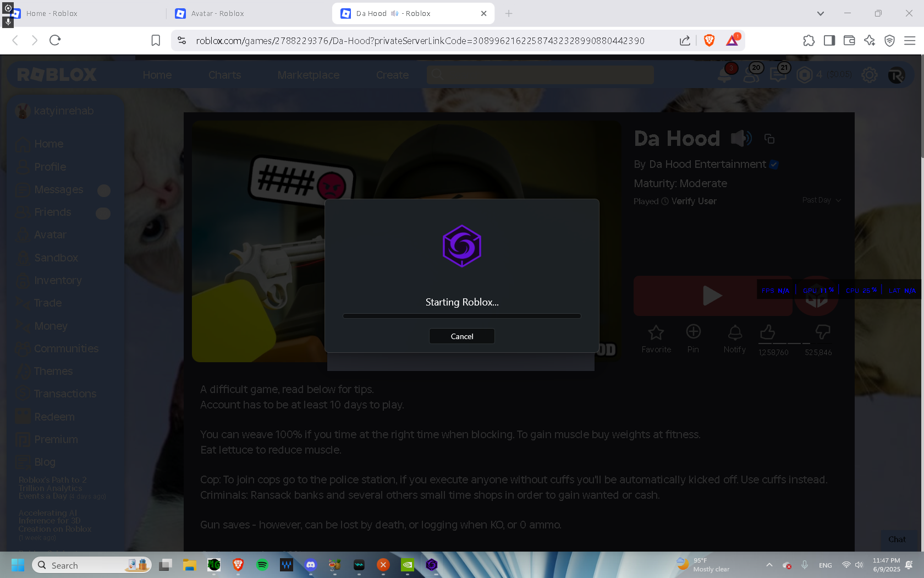Open Profile in the left sidebar
The image size is (924, 578).
pos(41,167)
